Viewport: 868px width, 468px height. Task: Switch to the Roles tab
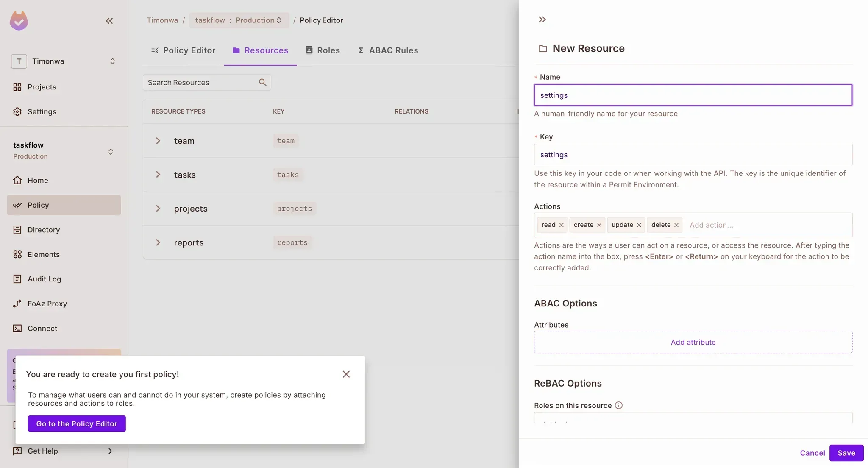point(323,50)
